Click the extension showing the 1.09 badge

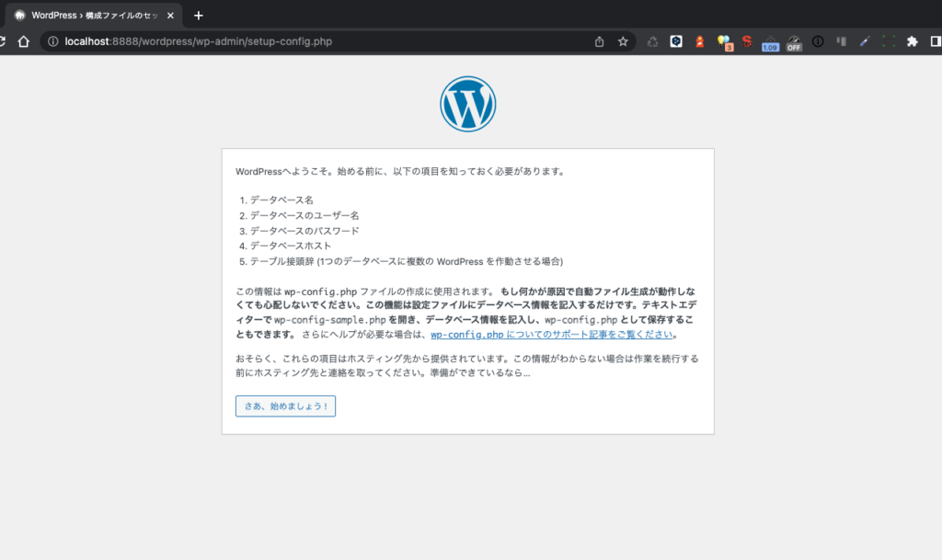coord(770,41)
